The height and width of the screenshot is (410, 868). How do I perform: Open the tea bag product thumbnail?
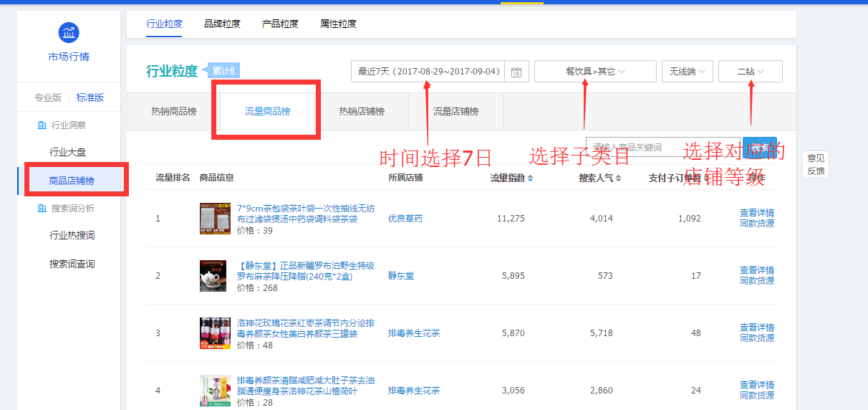click(215, 219)
